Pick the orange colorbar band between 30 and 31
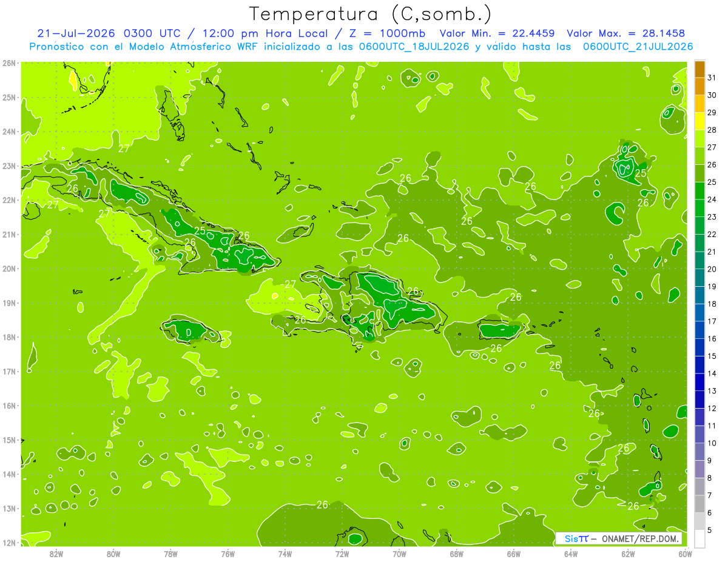The image size is (728, 562). 699,86
